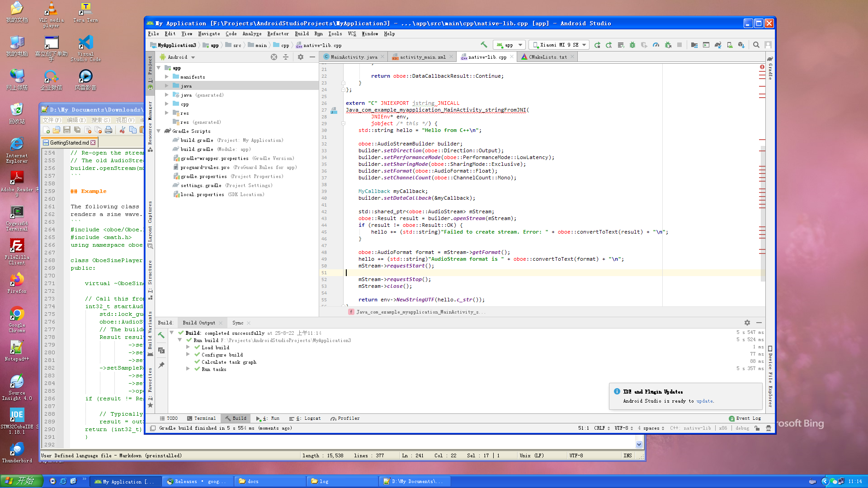Click the Search Everywhere magnifier icon
Viewport: 868px width, 488px height.
756,45
